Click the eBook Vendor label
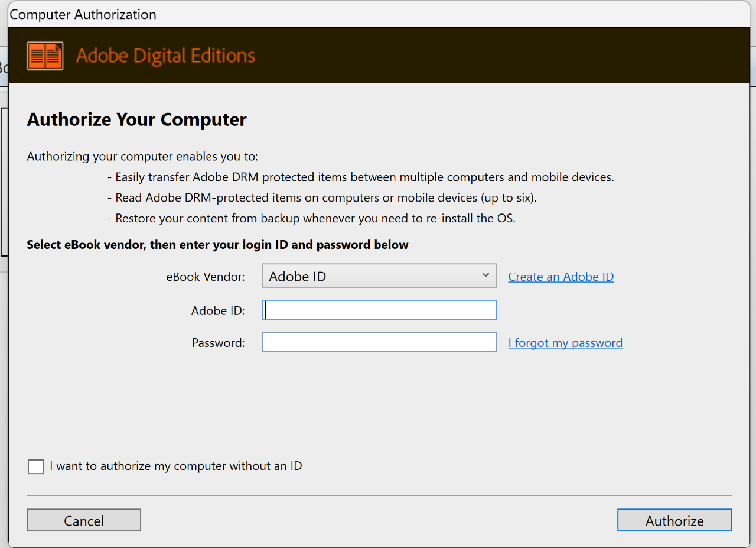Viewport: 756px width, 548px height. pos(206,277)
